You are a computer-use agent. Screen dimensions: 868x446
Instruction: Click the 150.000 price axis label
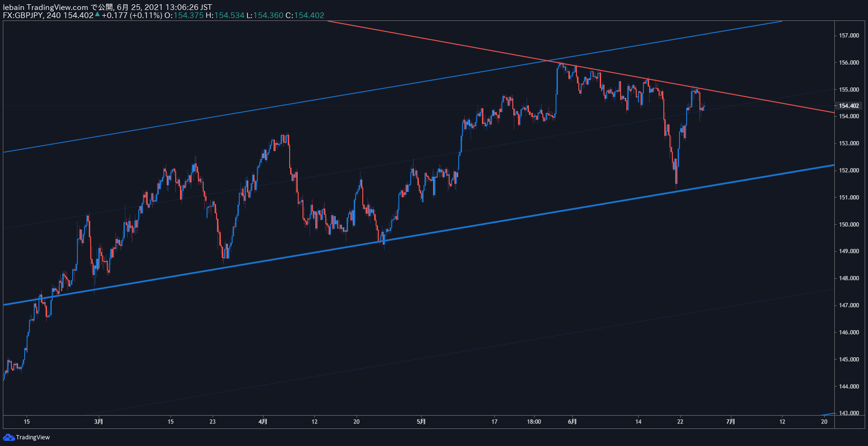pos(849,225)
